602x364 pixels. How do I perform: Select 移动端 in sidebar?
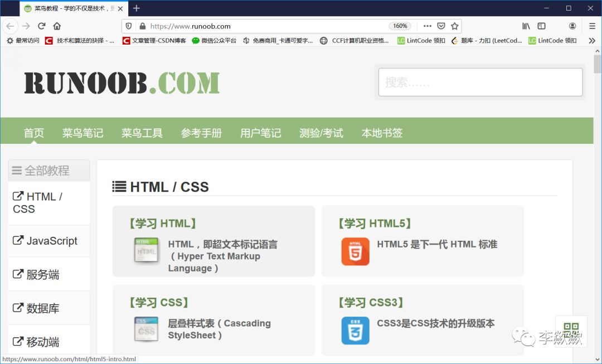48,342
